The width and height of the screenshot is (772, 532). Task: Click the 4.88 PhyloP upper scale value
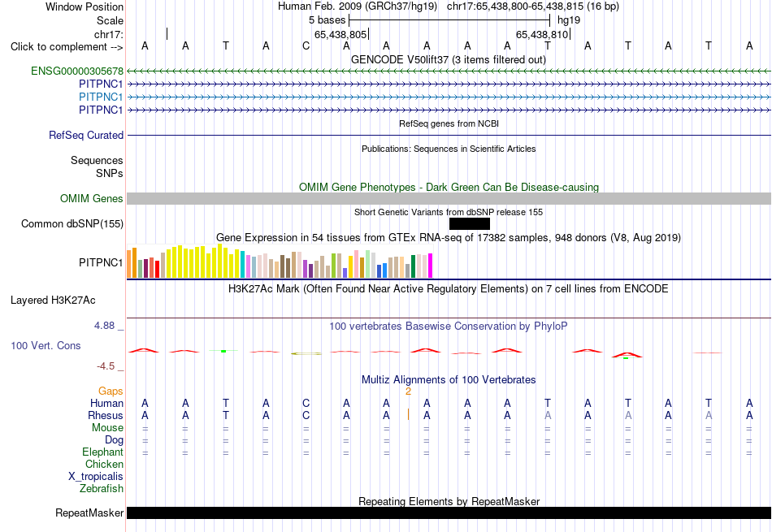click(104, 326)
